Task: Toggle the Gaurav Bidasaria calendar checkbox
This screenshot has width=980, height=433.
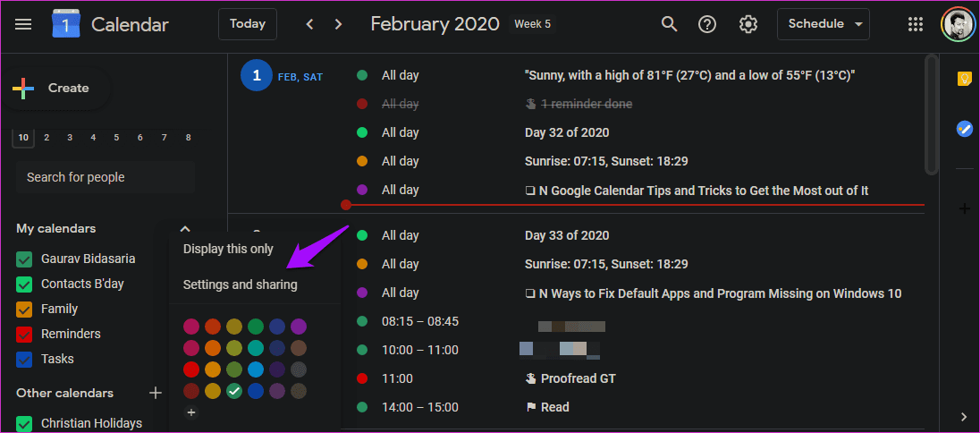Action: coord(24,259)
